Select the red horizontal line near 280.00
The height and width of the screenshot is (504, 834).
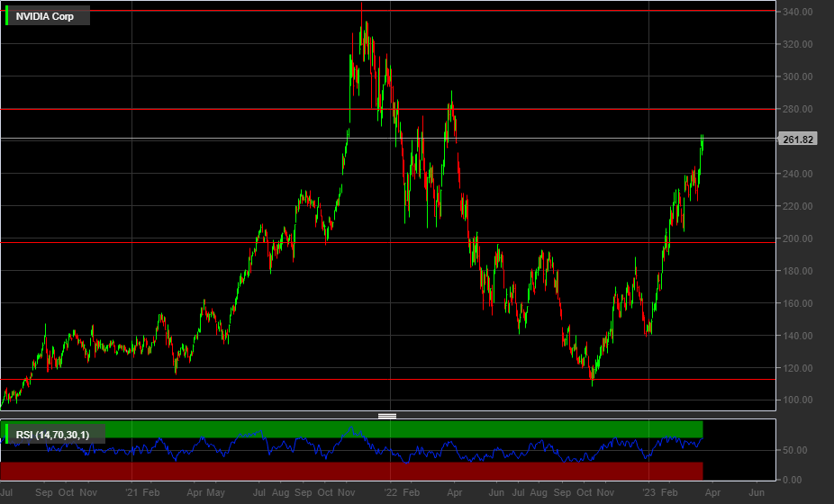[388, 109]
